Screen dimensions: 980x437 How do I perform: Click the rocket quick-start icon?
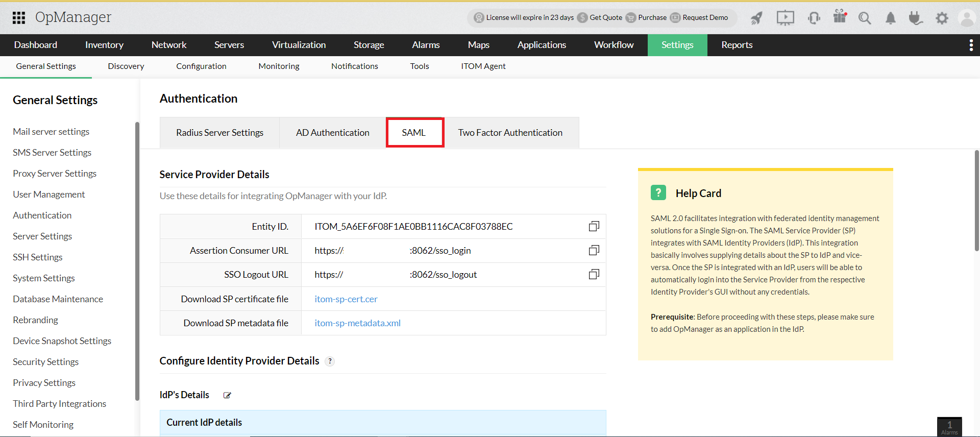(756, 18)
